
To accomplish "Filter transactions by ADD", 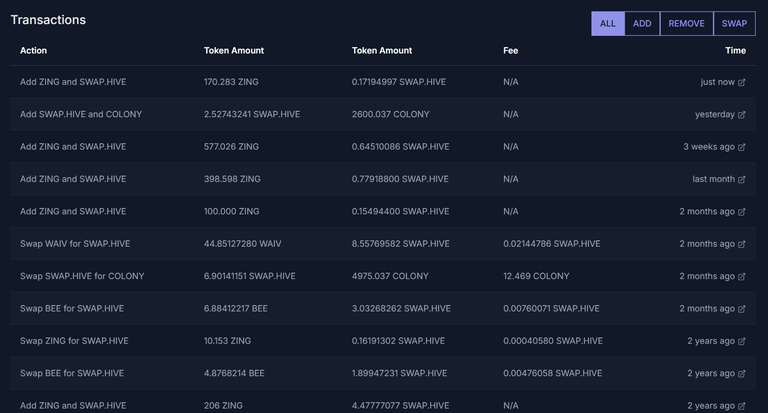I will pyautogui.click(x=642, y=24).
